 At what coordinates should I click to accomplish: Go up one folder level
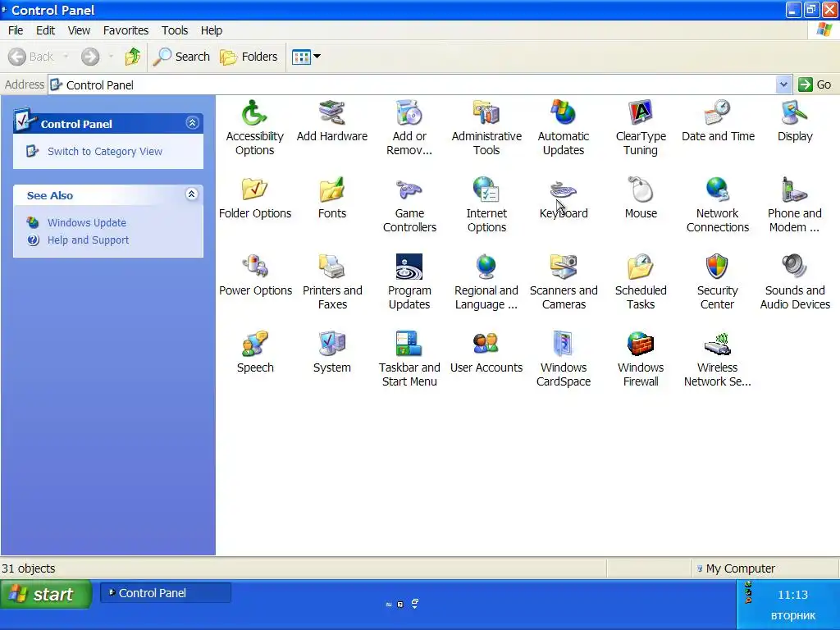(x=132, y=57)
